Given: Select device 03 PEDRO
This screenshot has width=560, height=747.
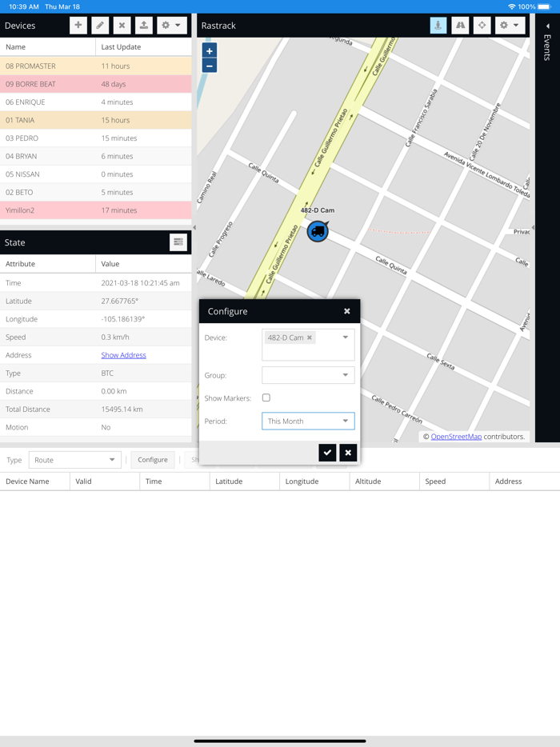Looking at the screenshot, I should pyautogui.click(x=96, y=138).
